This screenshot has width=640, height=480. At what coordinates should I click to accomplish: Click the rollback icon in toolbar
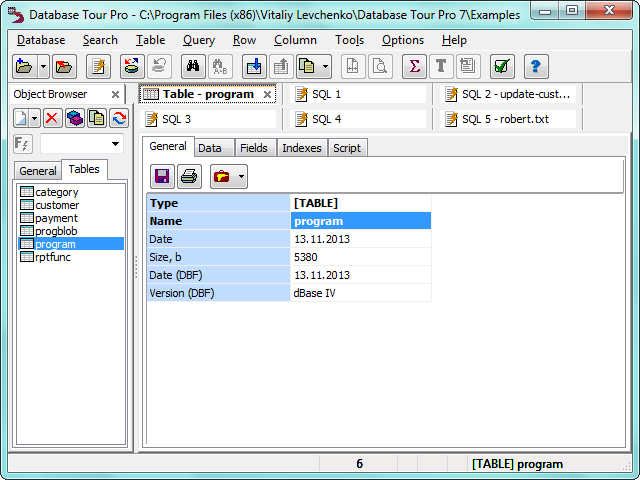pyautogui.click(x=159, y=66)
